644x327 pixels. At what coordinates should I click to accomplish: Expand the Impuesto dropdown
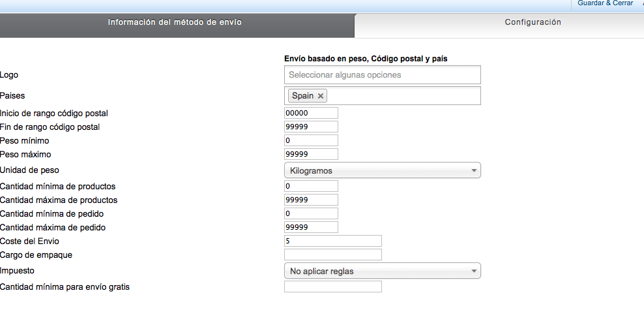(383, 271)
